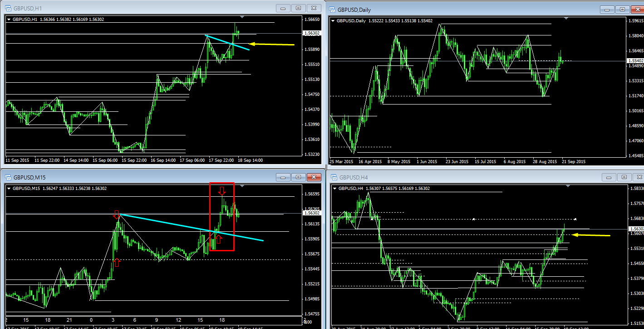Image resolution: width=644 pixels, height=329 pixels.
Task: Close the GBPUSD,M15 chart window
Action: [313, 177]
